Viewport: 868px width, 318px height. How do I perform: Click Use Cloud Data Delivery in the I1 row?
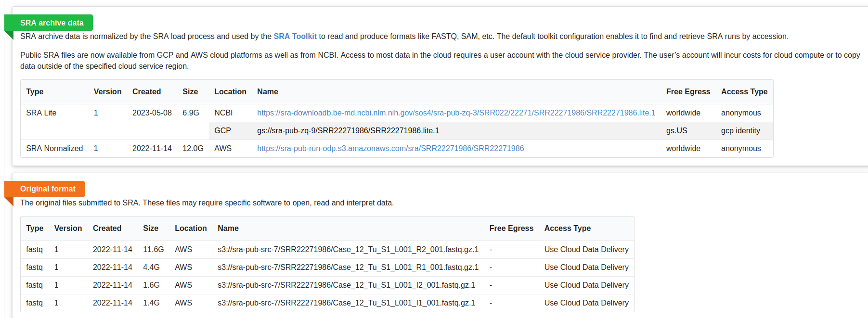[586, 303]
